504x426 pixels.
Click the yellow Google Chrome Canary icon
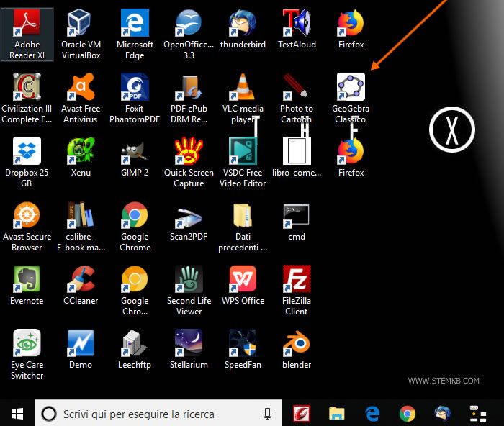[135, 291]
